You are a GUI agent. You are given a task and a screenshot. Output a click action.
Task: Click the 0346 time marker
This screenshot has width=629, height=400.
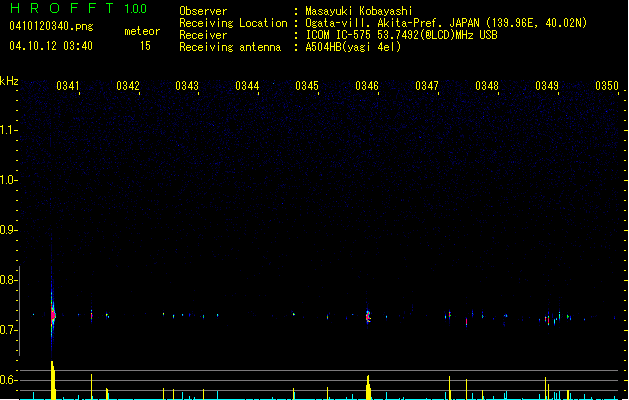367,86
